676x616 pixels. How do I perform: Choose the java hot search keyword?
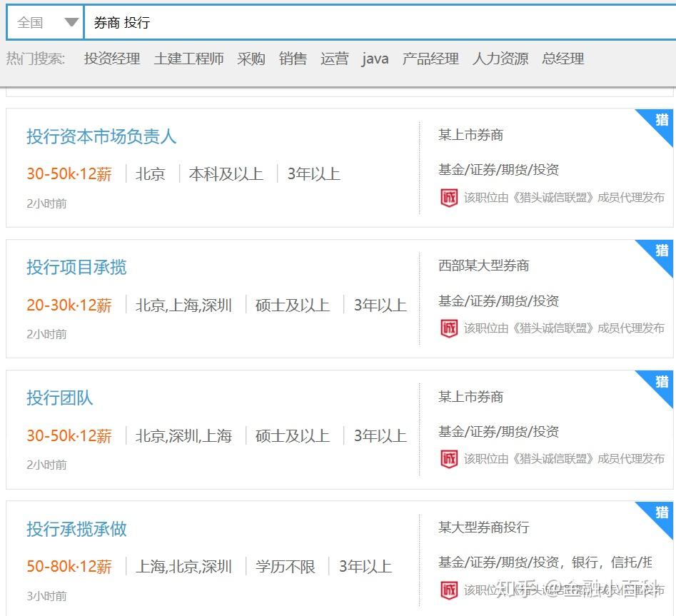[x=375, y=59]
